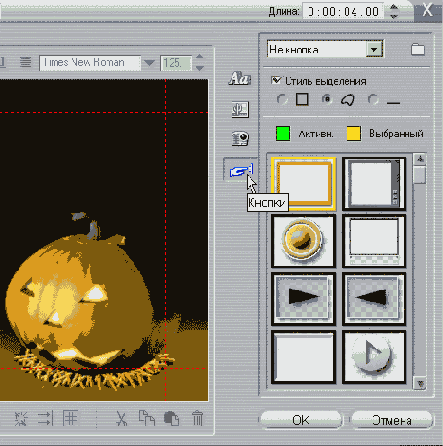Open the text styles Aa tab icon

coord(240,79)
